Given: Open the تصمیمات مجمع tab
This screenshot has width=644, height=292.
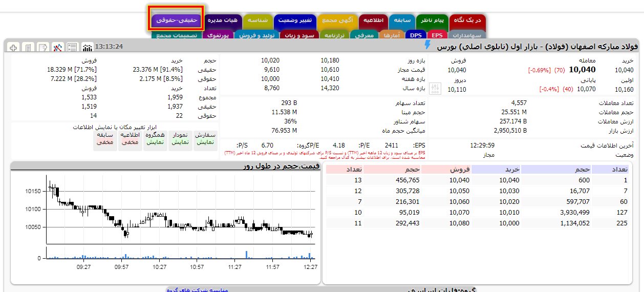Looking at the screenshot, I should 177,35.
